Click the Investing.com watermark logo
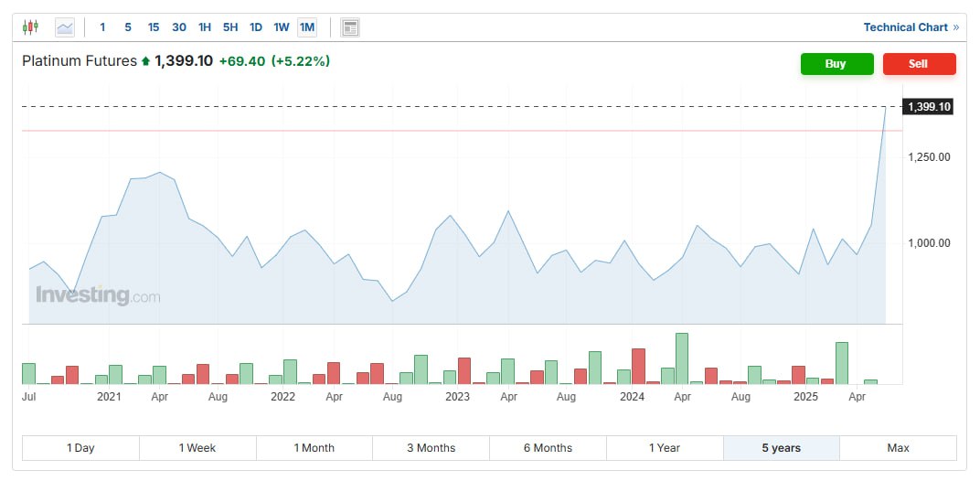 [98, 294]
